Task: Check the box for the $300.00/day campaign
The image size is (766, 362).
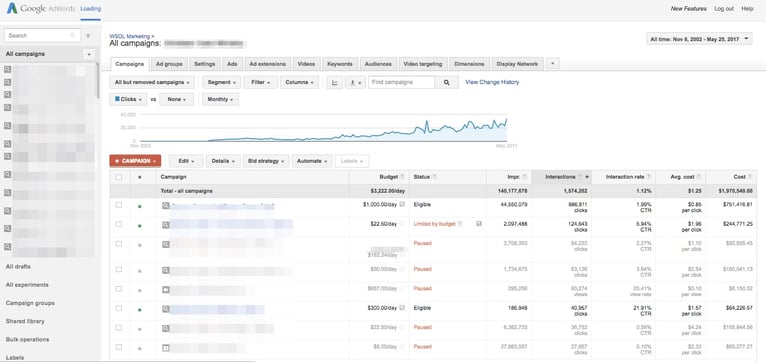Action: [x=119, y=308]
